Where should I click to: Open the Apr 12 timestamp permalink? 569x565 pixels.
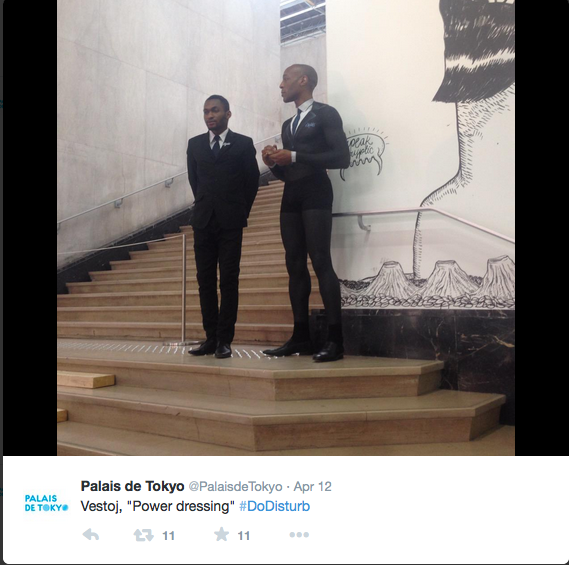click(312, 487)
